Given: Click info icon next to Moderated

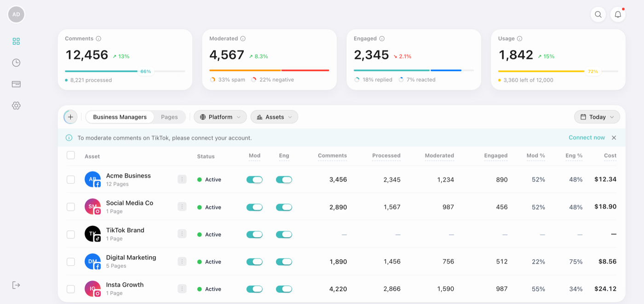Looking at the screenshot, I should point(243,39).
